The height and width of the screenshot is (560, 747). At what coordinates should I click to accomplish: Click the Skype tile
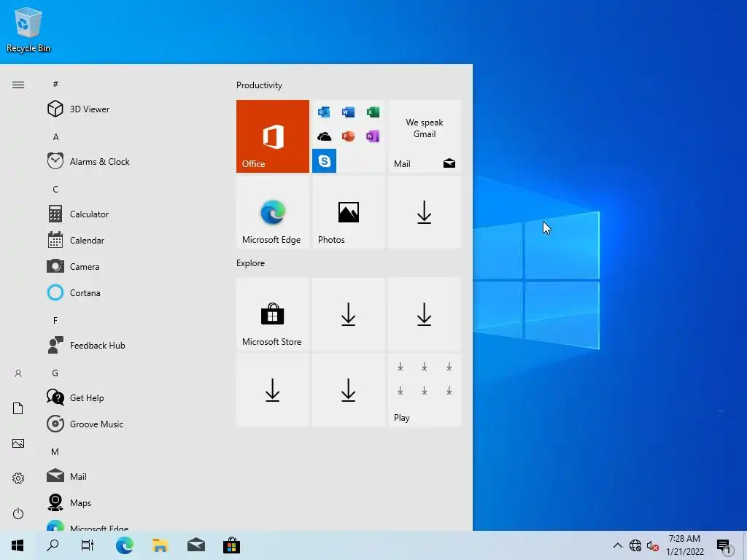[x=324, y=161]
